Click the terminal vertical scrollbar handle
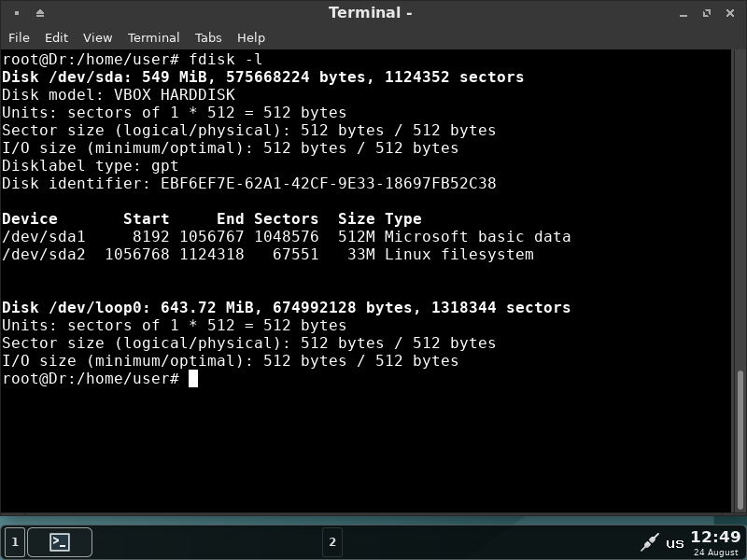Image resolution: width=747 pixels, height=560 pixels. [740, 439]
